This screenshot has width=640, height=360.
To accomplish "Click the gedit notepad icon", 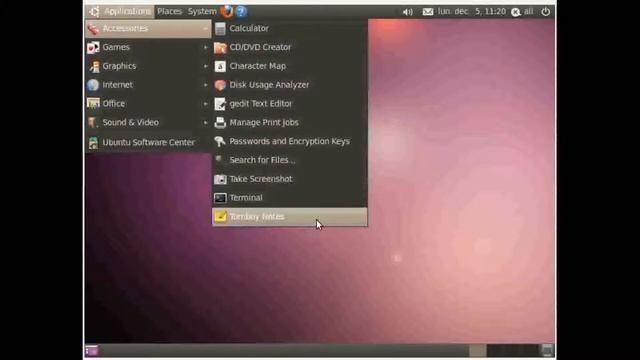I will pos(220,104).
